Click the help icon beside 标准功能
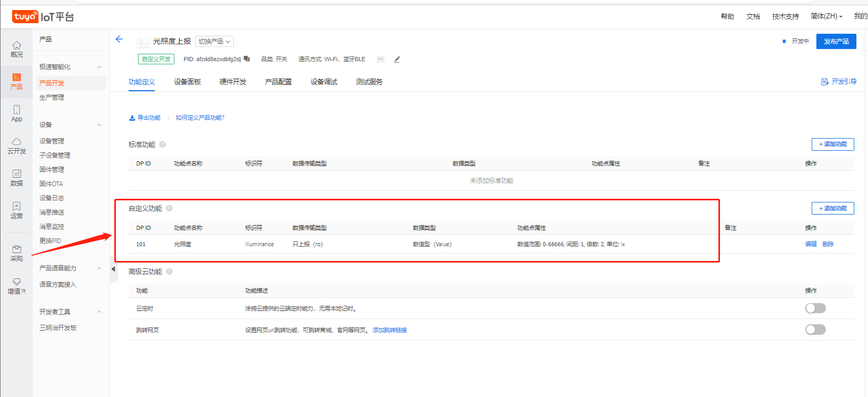Viewport: 868px width, 397px height. [x=163, y=144]
